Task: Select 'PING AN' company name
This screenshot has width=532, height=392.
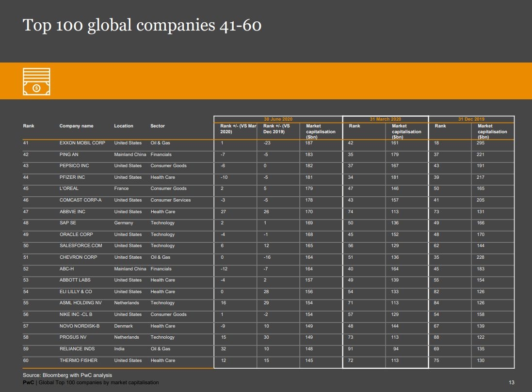Action: click(69, 154)
